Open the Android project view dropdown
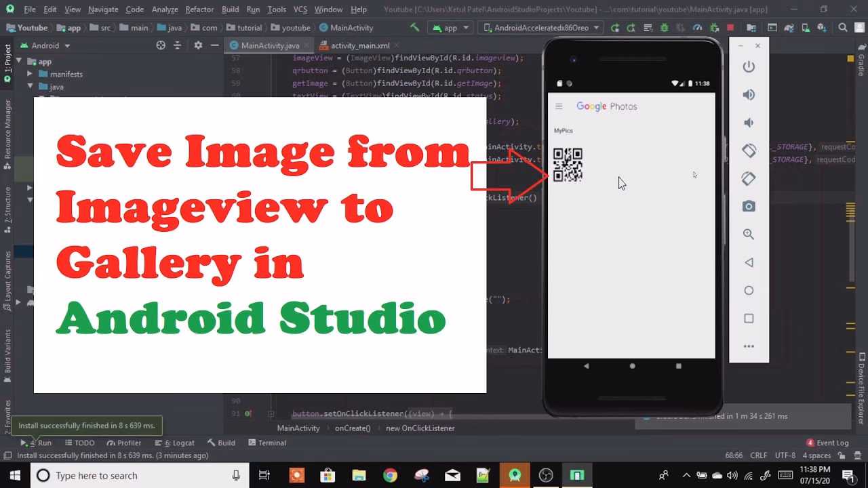868x488 pixels. click(44, 45)
